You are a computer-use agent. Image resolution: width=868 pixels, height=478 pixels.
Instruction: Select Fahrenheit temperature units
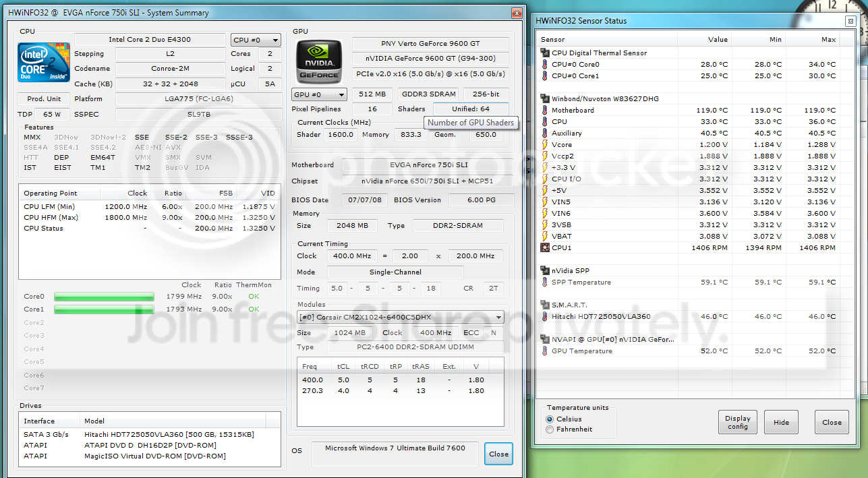pyautogui.click(x=550, y=429)
